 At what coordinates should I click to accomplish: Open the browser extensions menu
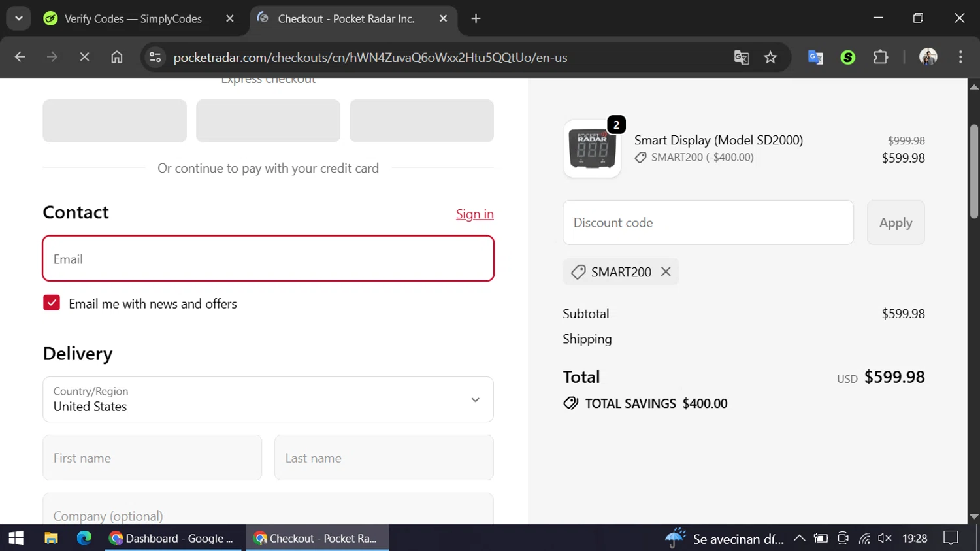tap(881, 58)
